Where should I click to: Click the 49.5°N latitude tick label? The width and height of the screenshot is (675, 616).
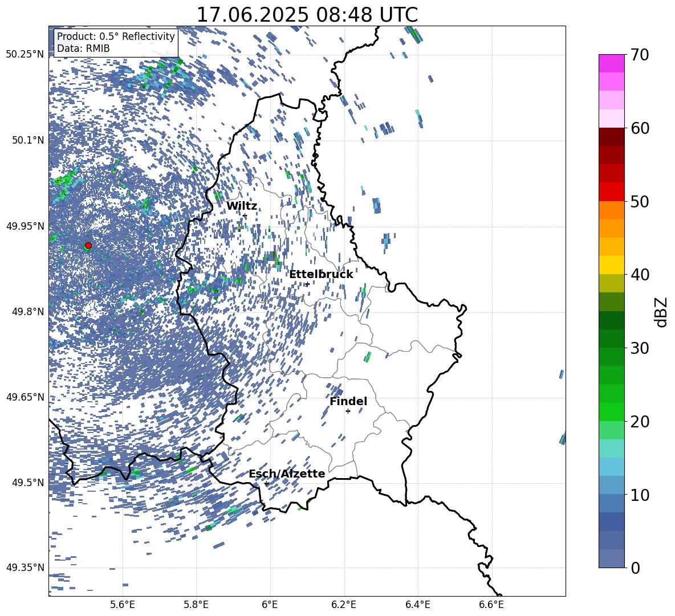[x=28, y=482]
